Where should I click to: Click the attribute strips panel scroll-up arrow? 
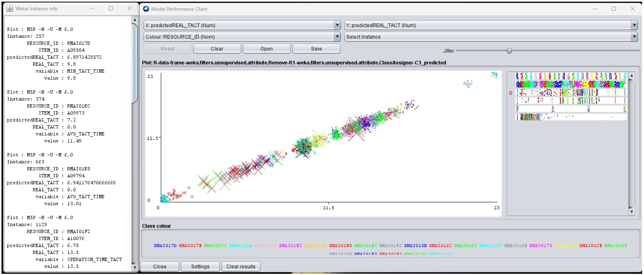631,75
